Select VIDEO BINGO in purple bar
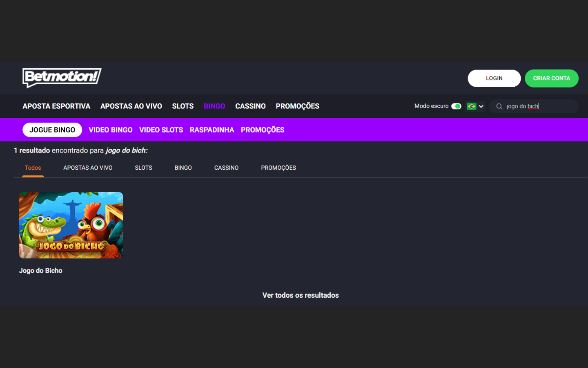The height and width of the screenshot is (368, 588). point(111,130)
